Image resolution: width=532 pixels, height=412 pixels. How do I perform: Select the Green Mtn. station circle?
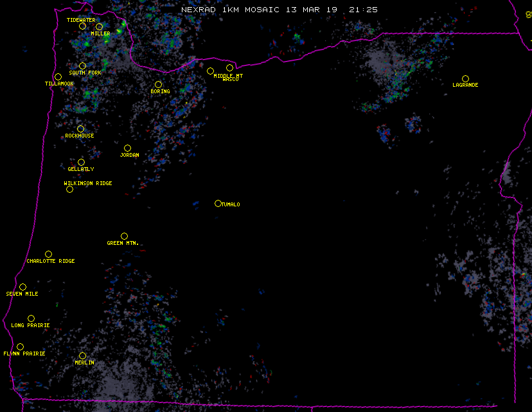[x=124, y=237]
